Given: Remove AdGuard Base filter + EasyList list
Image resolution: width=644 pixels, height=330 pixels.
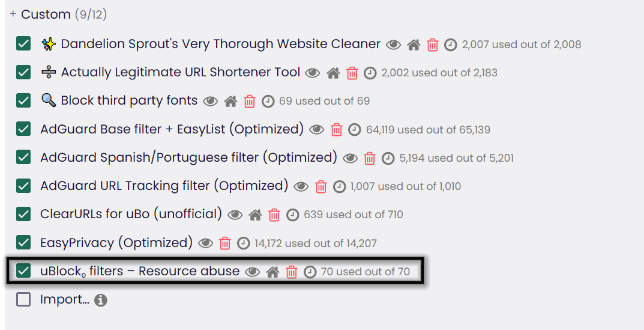Looking at the screenshot, I should pos(337,130).
